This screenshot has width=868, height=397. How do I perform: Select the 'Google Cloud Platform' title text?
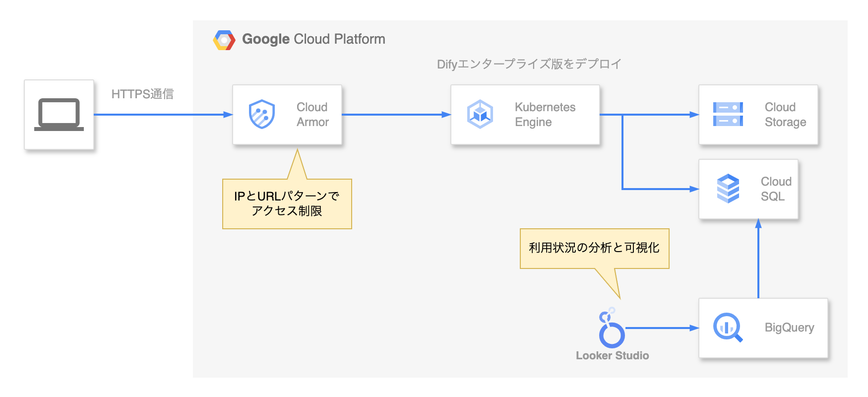pyautogui.click(x=313, y=39)
